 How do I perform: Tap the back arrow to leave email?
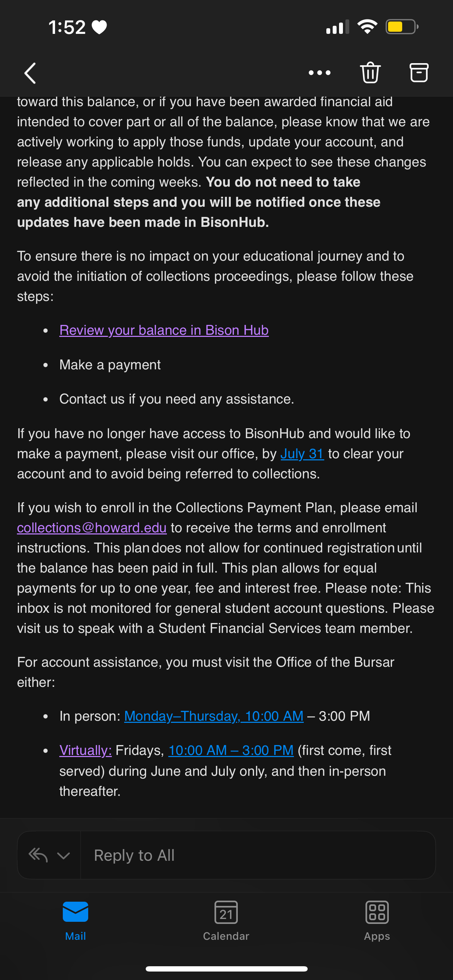click(x=30, y=73)
